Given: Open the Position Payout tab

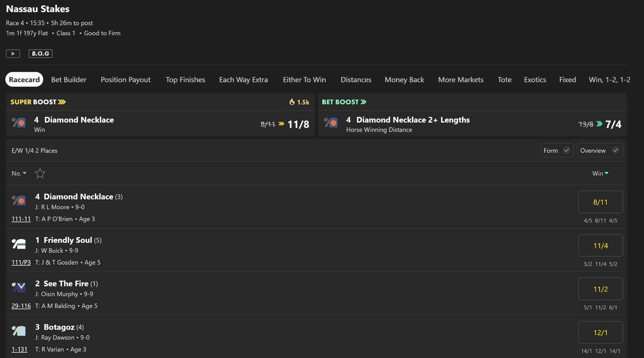Looking at the screenshot, I should (125, 80).
